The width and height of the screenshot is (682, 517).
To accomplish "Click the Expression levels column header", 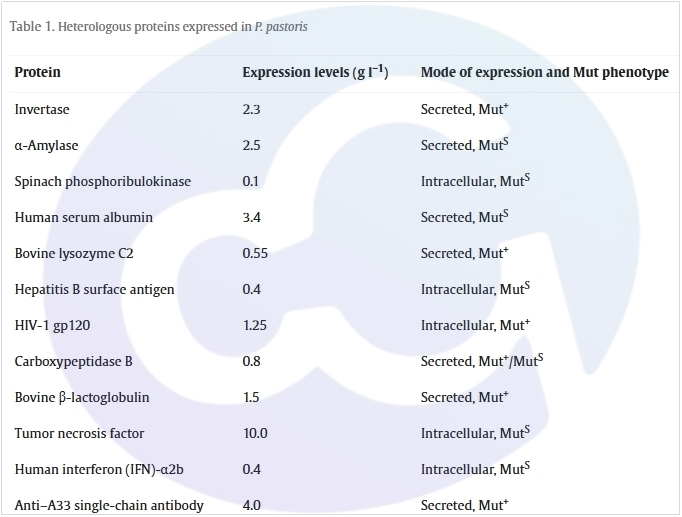I will pyautogui.click(x=315, y=72).
